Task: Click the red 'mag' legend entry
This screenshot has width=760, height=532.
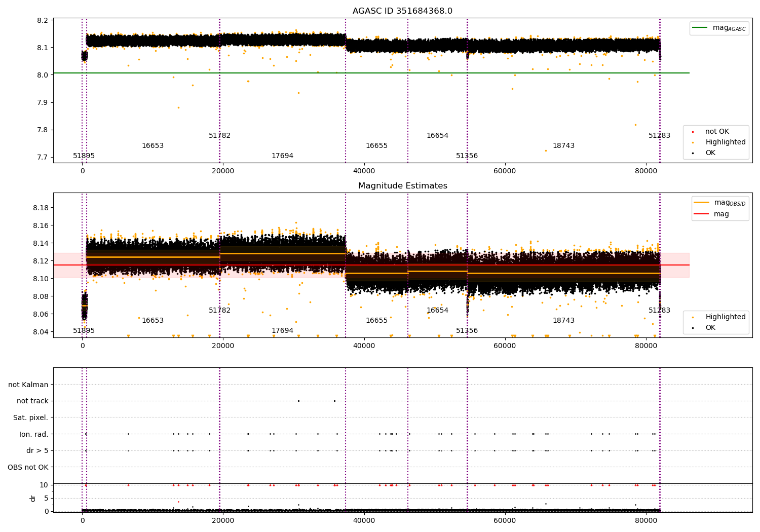Action: point(712,214)
